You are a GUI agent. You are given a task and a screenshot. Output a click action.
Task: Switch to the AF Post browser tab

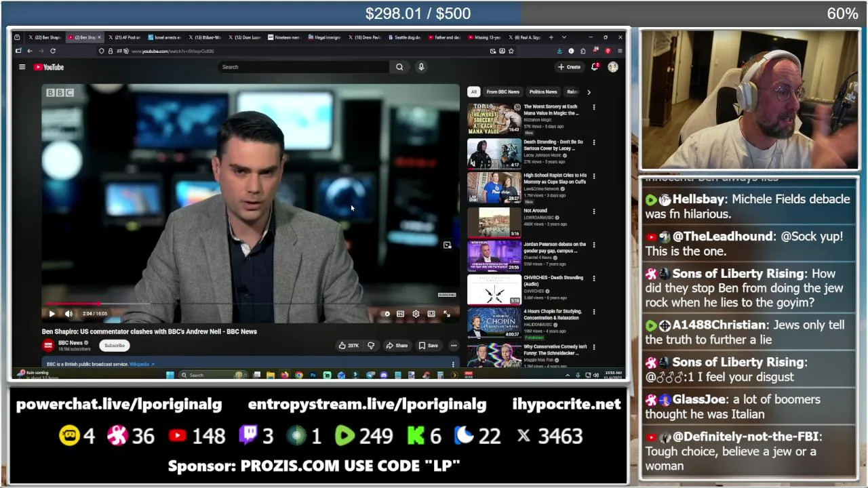(124, 37)
